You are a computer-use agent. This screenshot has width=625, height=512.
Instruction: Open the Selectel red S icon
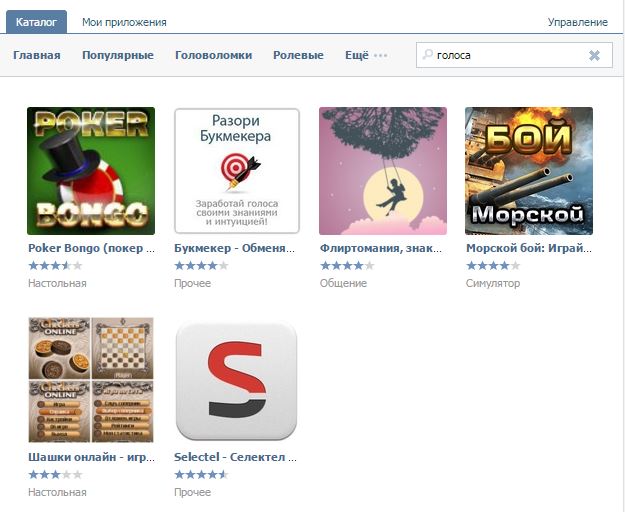click(236, 381)
